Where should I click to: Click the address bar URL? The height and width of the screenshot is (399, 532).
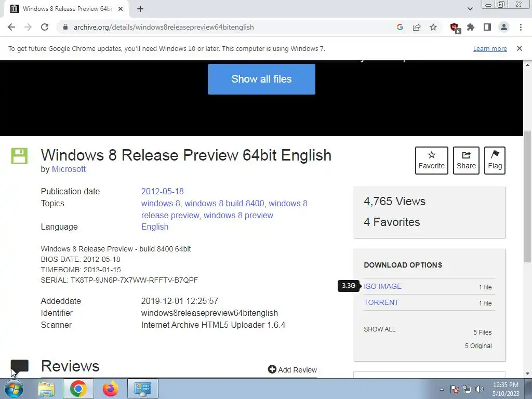(x=164, y=27)
